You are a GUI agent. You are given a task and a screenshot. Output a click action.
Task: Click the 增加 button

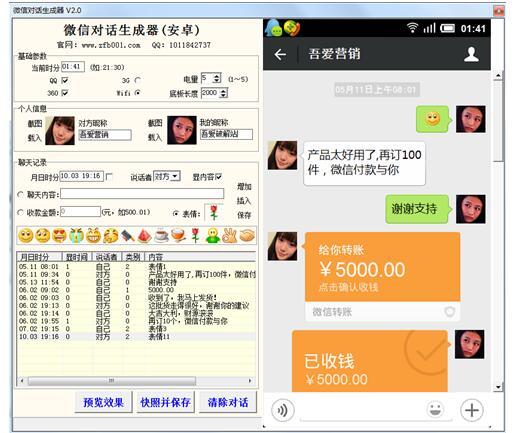tap(244, 187)
